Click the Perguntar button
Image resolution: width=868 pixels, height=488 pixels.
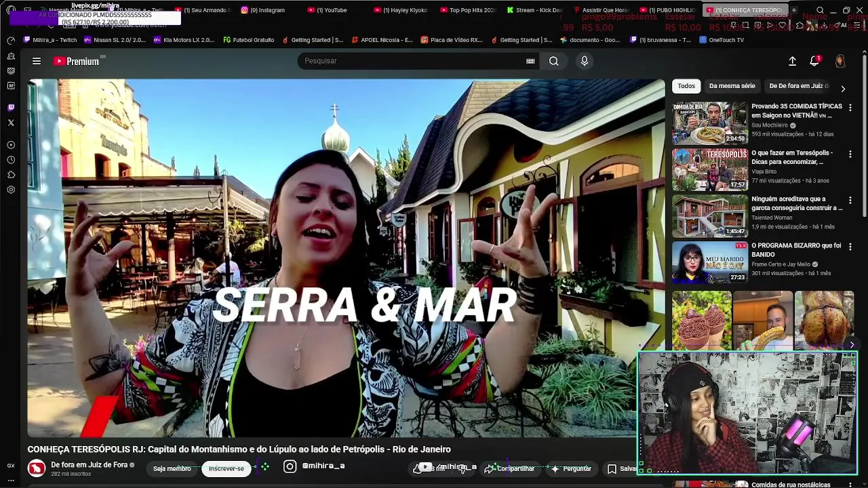pos(571,468)
